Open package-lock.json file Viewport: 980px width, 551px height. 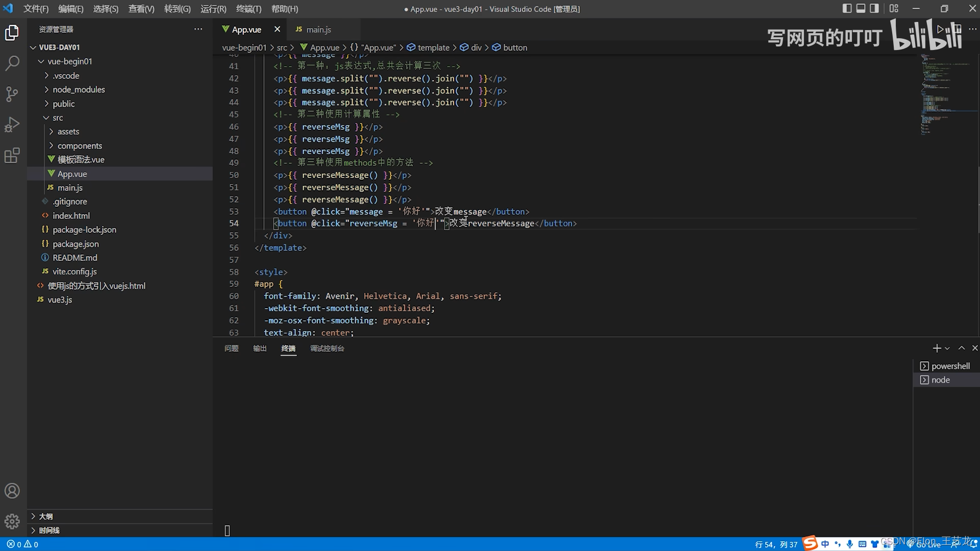tap(120, 230)
